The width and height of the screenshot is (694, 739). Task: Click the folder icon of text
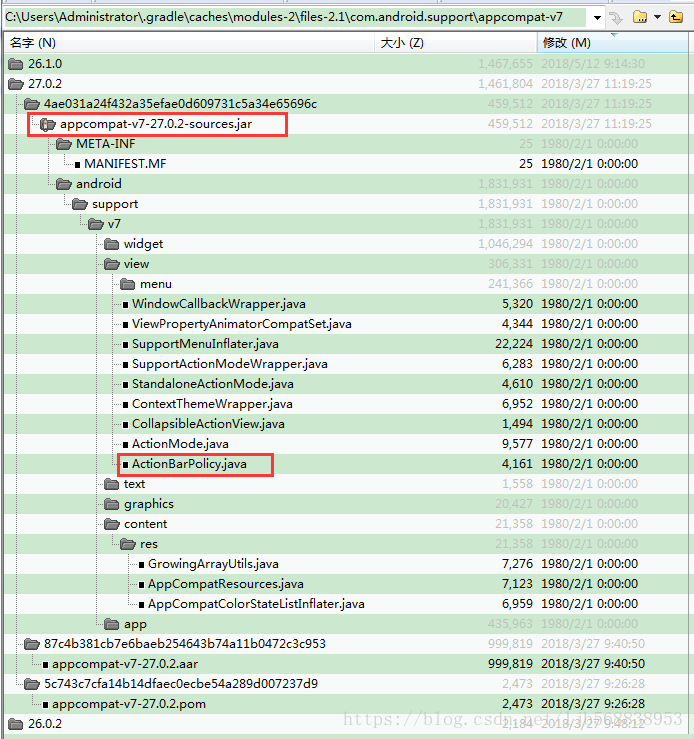pyautogui.click(x=112, y=484)
